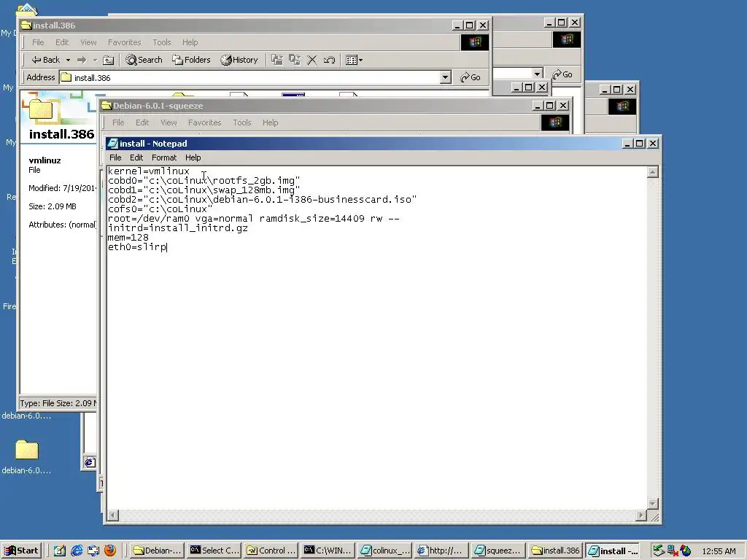Click the Outlook Express Quick Launch icon

(93, 551)
